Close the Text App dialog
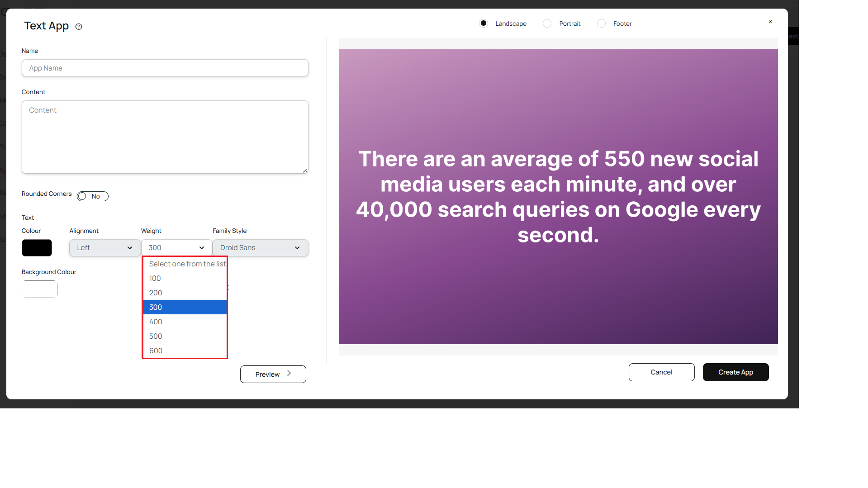 point(770,21)
